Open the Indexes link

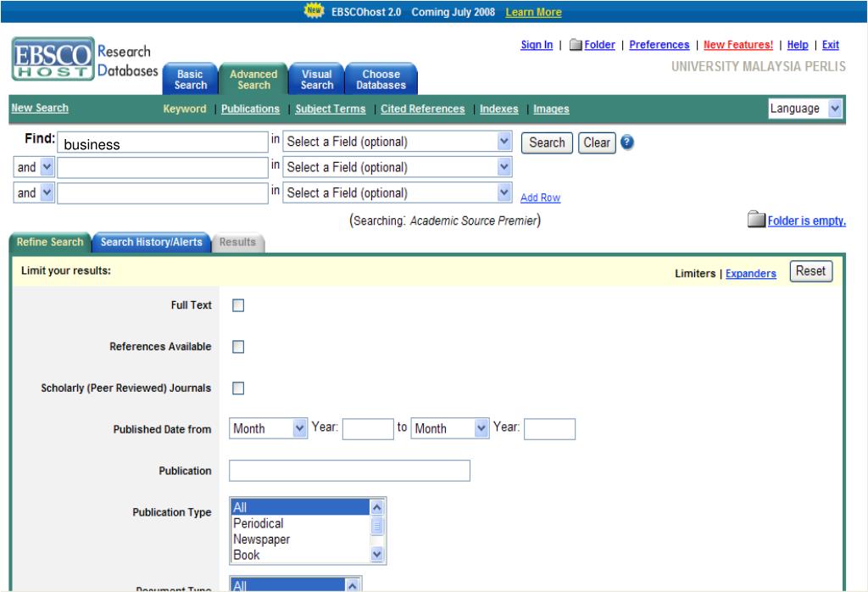(x=498, y=109)
